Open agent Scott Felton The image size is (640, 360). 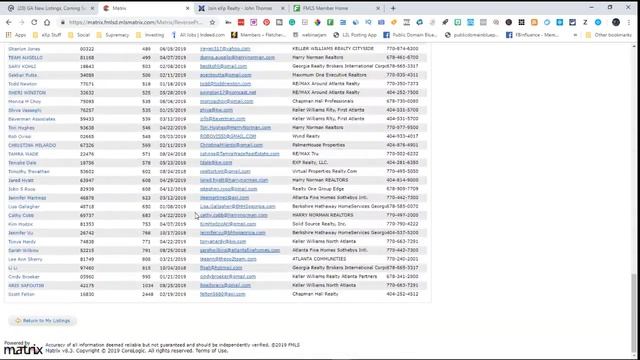tap(21, 294)
